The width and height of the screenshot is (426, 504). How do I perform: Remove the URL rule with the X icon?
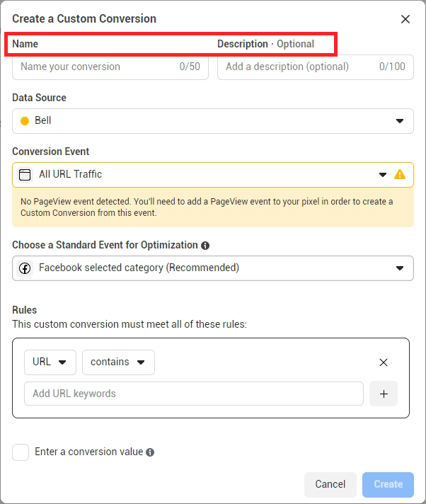[384, 362]
